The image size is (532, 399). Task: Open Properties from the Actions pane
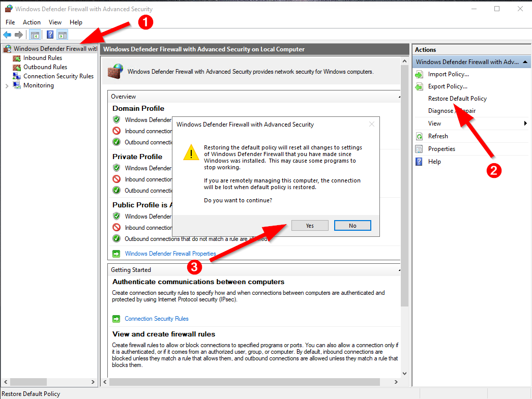tap(441, 149)
